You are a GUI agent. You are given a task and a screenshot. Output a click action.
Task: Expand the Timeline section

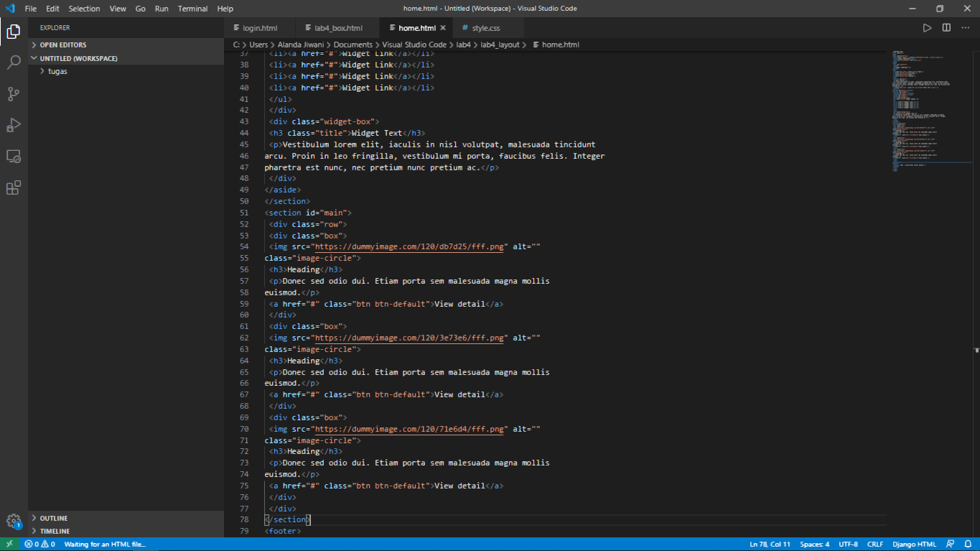tap(126, 531)
